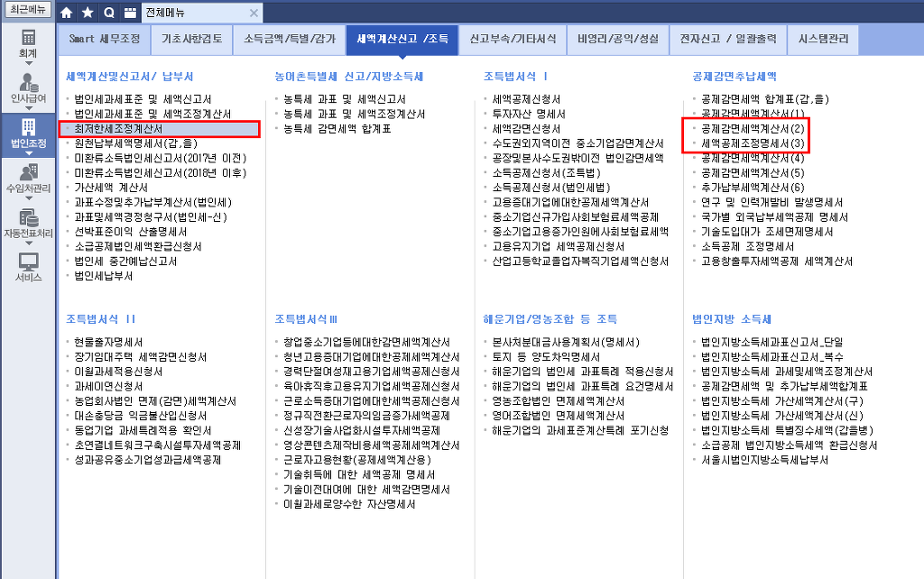Switch to 신고부속/기타서식 tab
The image size is (924, 579).
(x=513, y=40)
